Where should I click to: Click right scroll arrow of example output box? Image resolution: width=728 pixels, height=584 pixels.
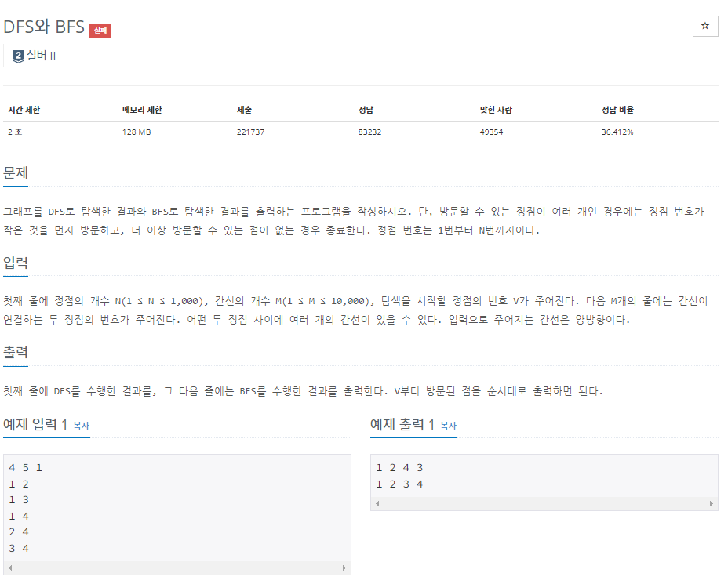(x=712, y=503)
